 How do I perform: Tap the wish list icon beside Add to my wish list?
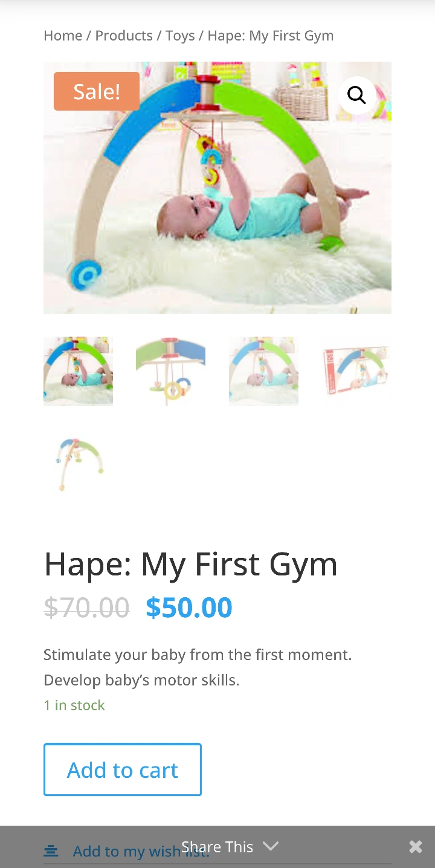(51, 851)
